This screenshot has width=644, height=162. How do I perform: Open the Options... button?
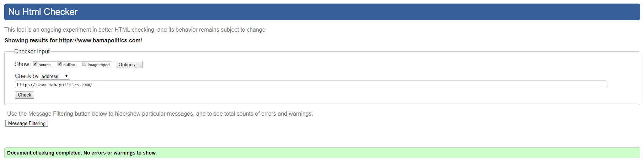click(129, 64)
